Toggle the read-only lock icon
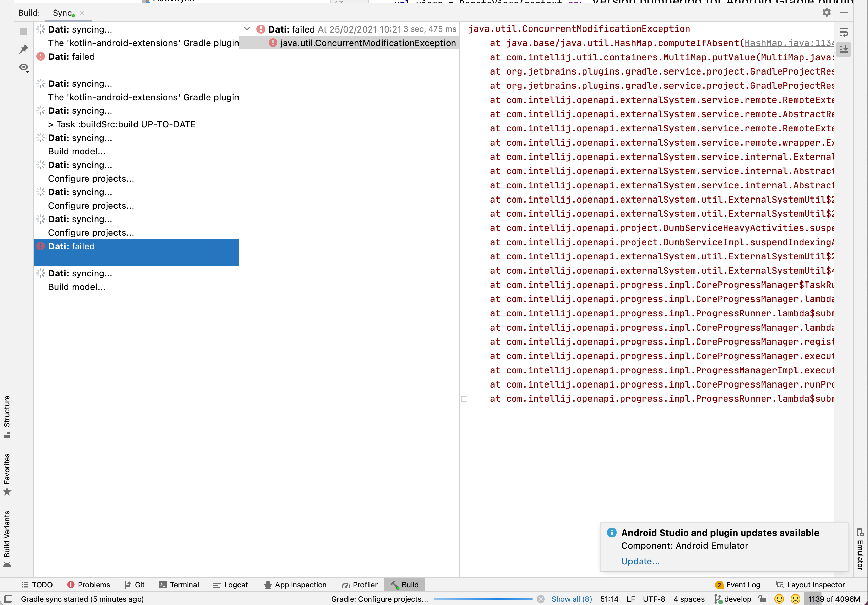The image size is (868, 605). tap(762, 599)
